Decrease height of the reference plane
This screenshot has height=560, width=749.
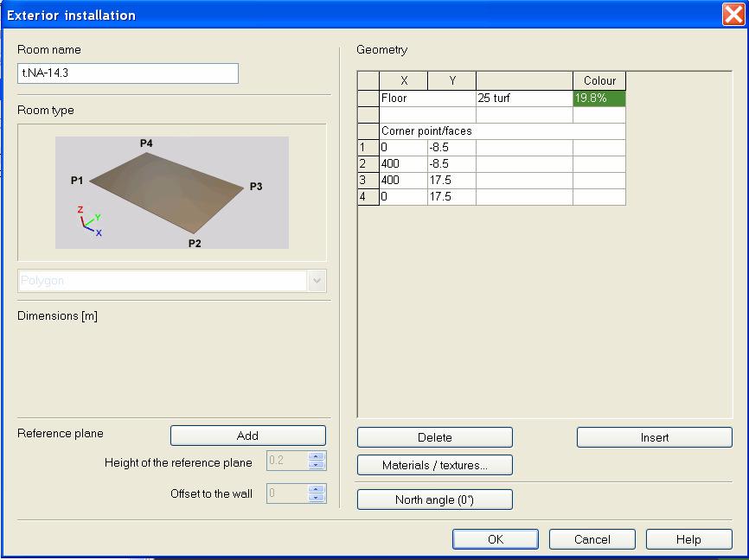pos(317,465)
